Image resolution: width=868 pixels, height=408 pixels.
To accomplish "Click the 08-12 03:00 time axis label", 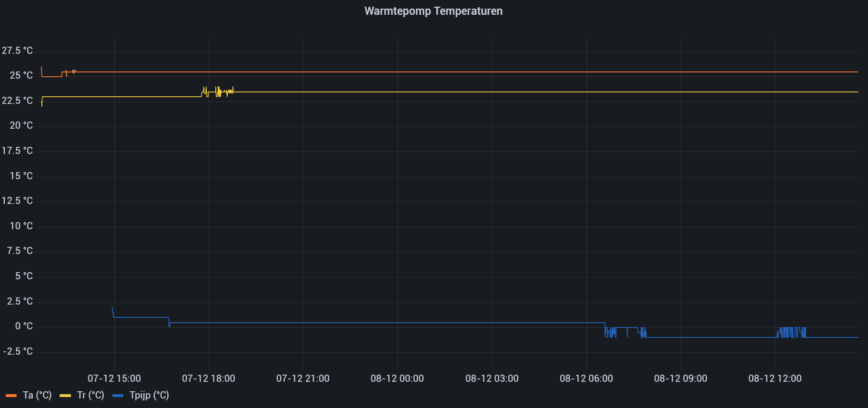I will point(492,378).
